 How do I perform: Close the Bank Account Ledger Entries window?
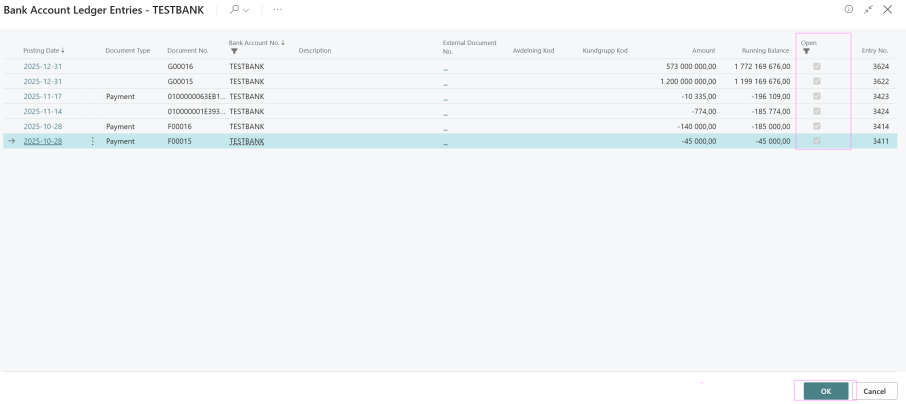888,9
